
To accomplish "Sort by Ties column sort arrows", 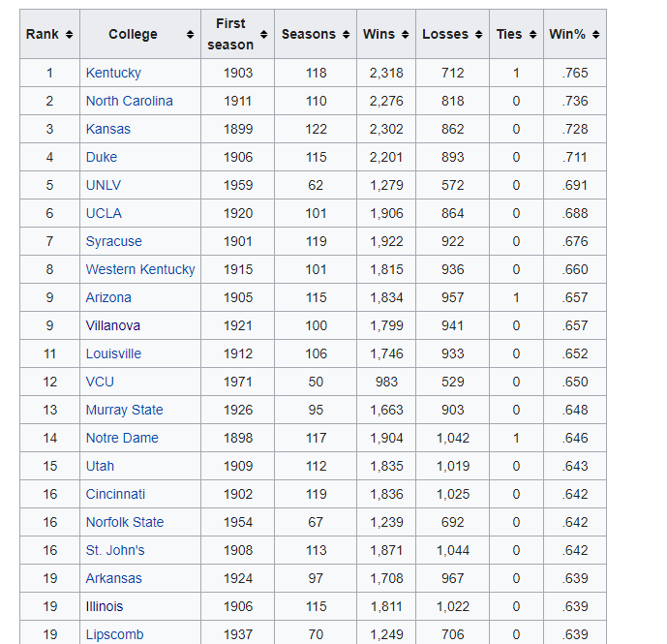I will (x=533, y=35).
